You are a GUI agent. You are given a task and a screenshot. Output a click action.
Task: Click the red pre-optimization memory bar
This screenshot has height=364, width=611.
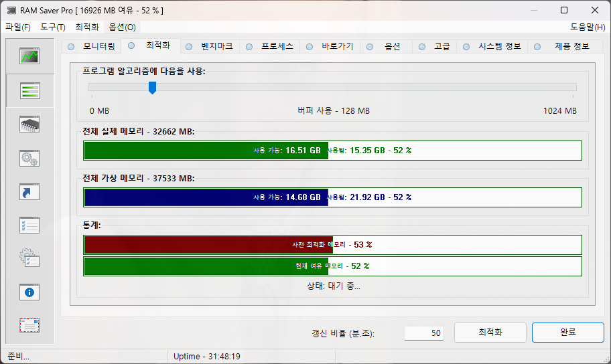tap(332, 245)
